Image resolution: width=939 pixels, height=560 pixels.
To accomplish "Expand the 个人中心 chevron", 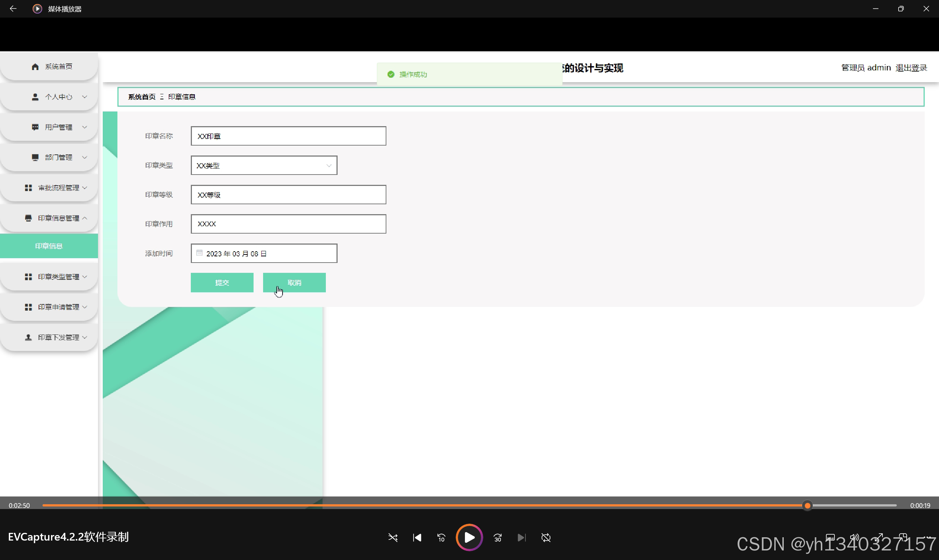I will coord(84,97).
